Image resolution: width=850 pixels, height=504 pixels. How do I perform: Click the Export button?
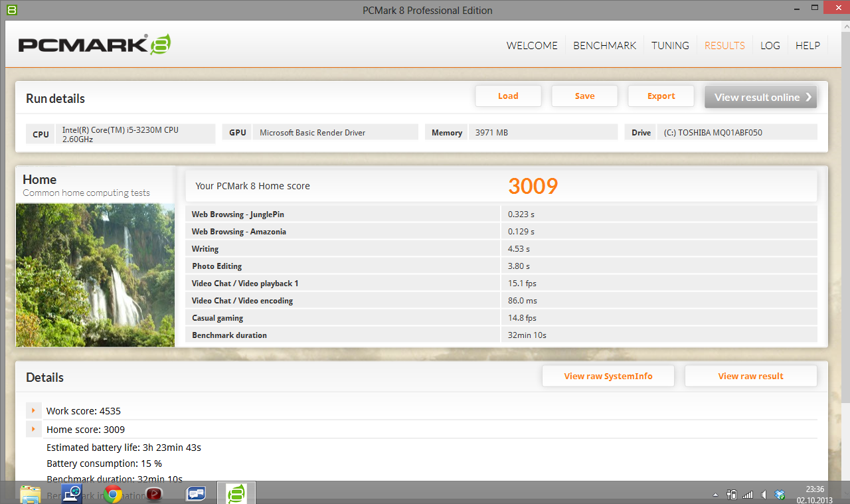tap(661, 96)
